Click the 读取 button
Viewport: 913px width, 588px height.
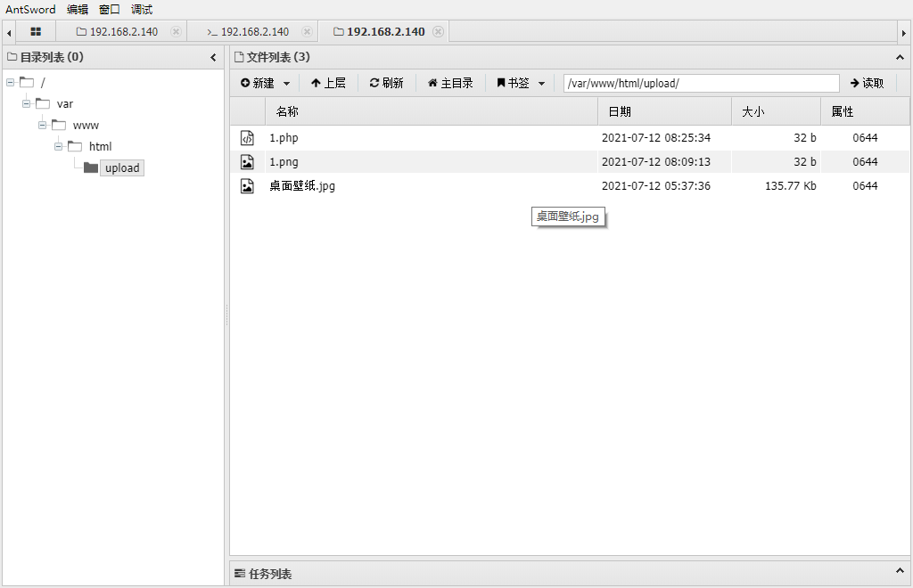[867, 83]
